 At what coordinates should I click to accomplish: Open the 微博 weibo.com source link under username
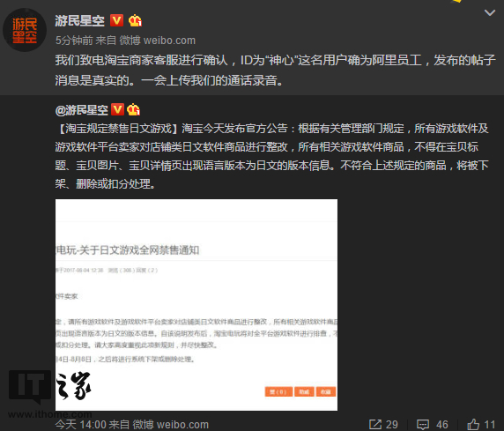tap(158, 41)
